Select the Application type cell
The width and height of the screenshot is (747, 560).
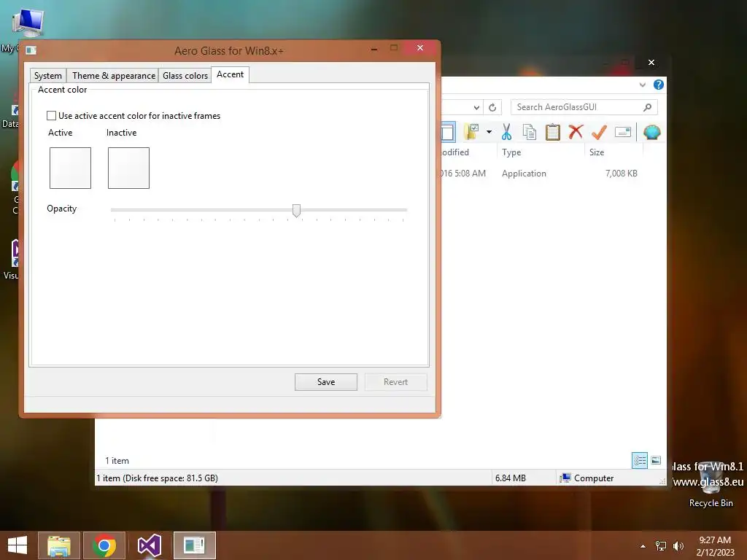pos(524,174)
